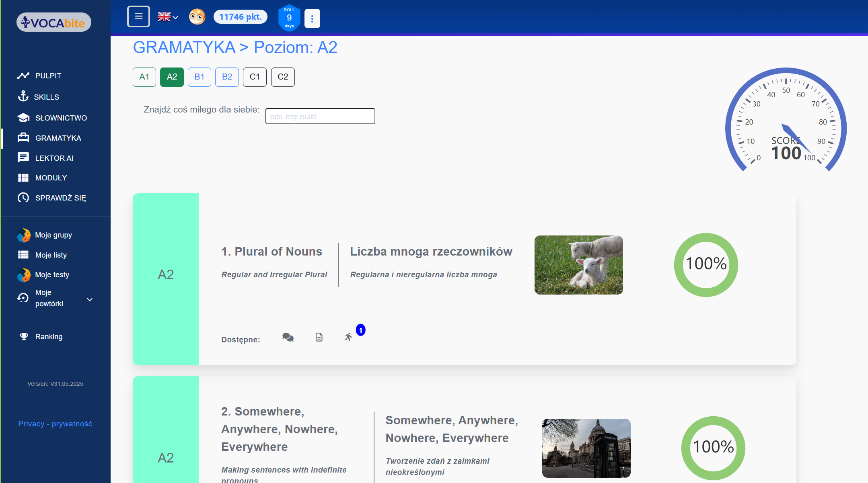
Task: Open Moje testy
Action: click(52, 275)
